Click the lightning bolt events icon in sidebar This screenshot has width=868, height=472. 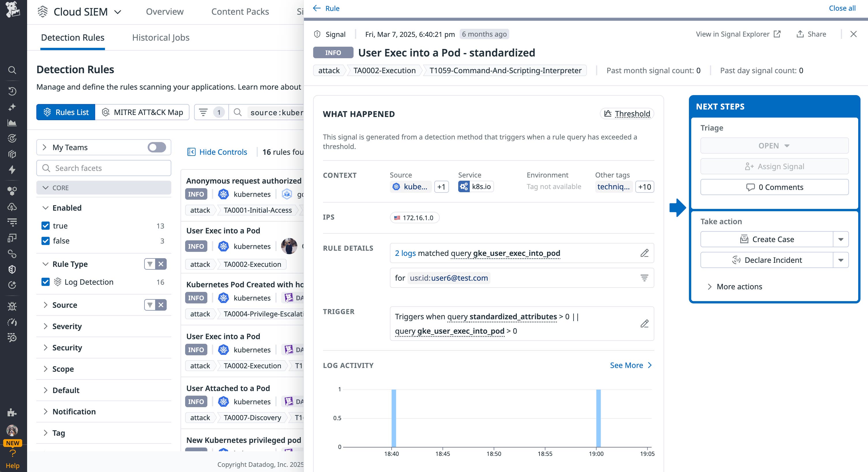12,170
